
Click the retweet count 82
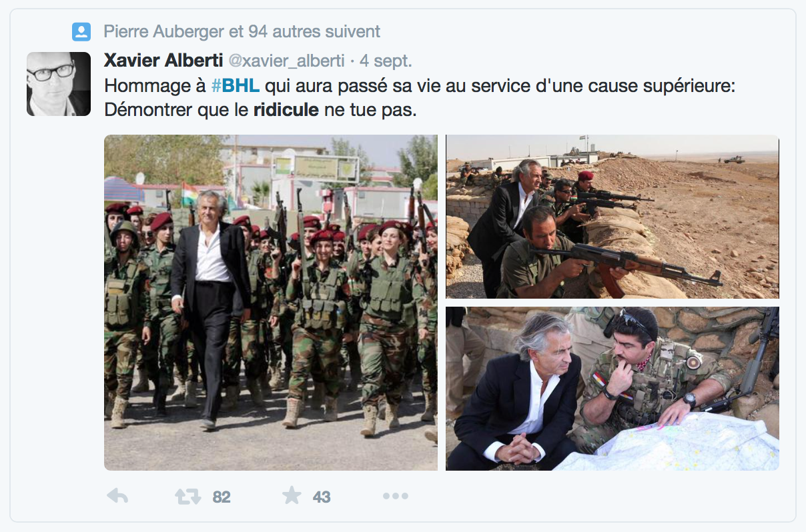[222, 497]
